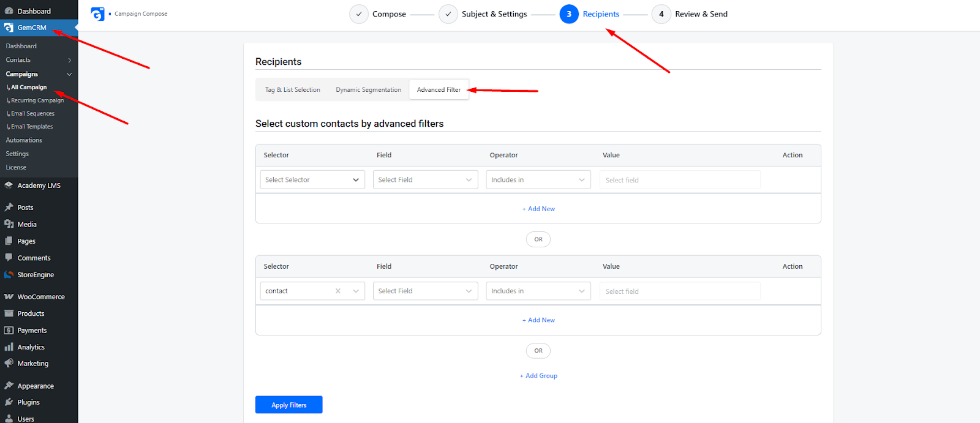Switch to the Tag & List Selection tab

point(293,89)
